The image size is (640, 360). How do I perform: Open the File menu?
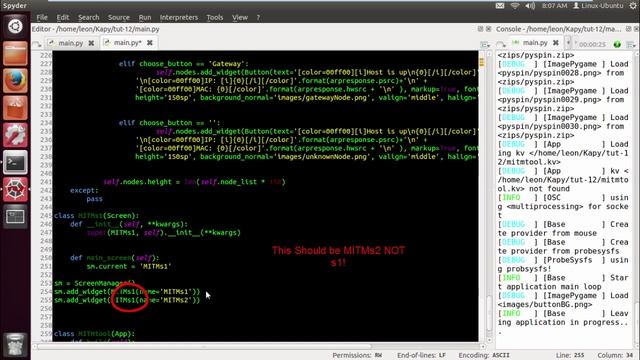[x=42, y=18]
